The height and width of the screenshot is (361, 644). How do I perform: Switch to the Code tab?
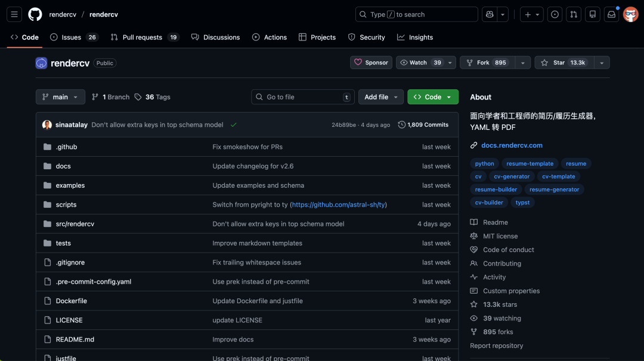[x=24, y=38]
